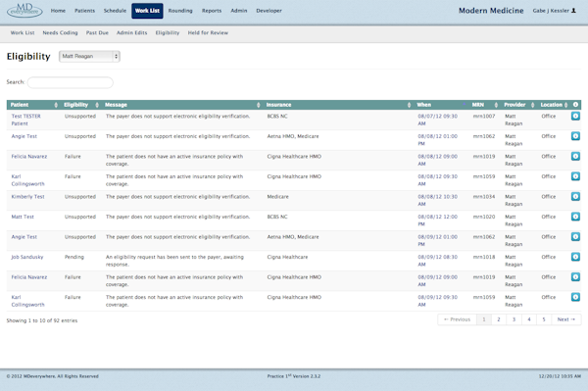Image resolution: width=588 pixels, height=391 pixels.
Task: Sort the table by Insurance column
Action: pos(338,105)
